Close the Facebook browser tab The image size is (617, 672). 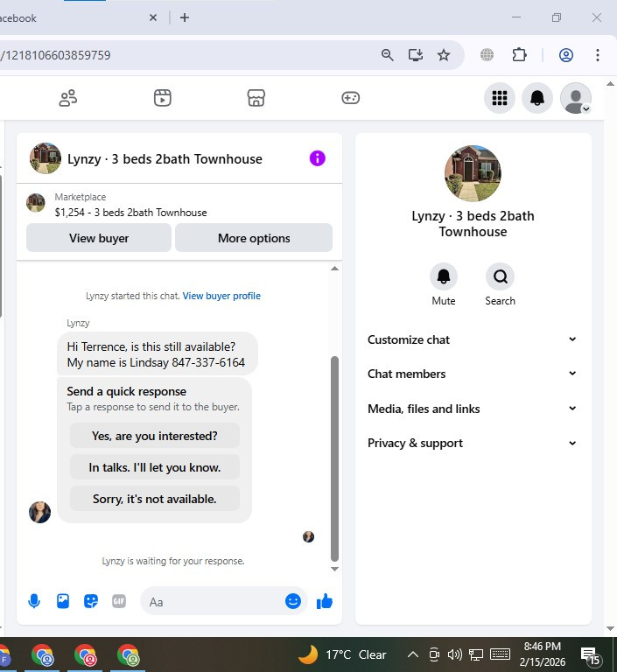coord(153,17)
